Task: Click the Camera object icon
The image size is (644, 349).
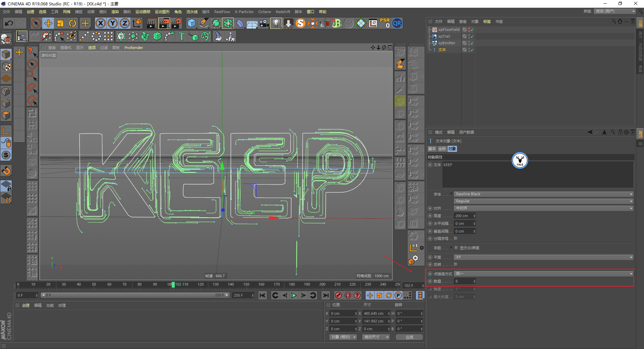Action: (x=264, y=23)
